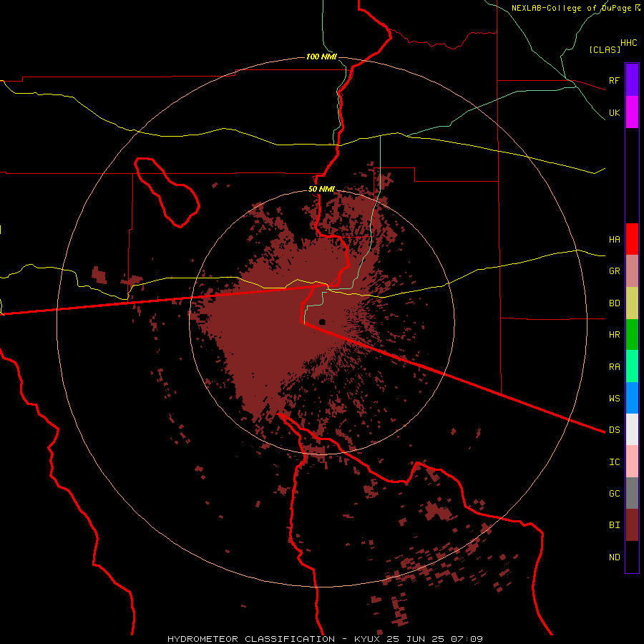644x644 pixels.
Task: Click the DS white legend swatch
Action: [632, 429]
